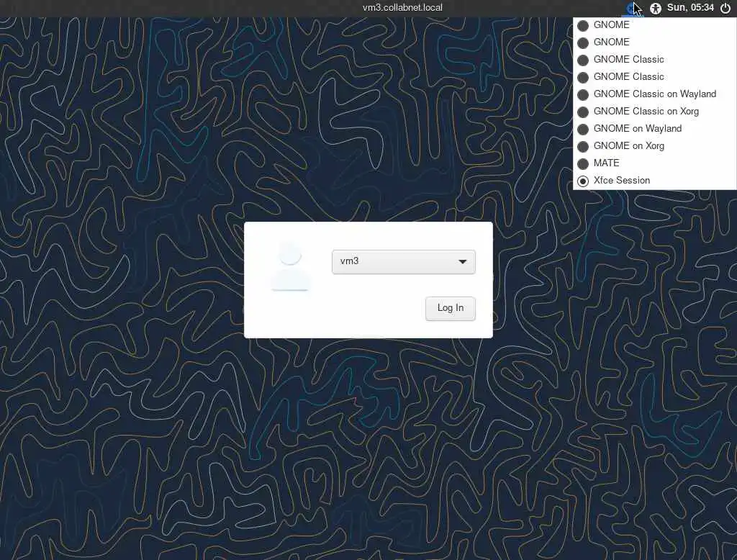
Task: Open the power menu icon
Action: tap(725, 8)
